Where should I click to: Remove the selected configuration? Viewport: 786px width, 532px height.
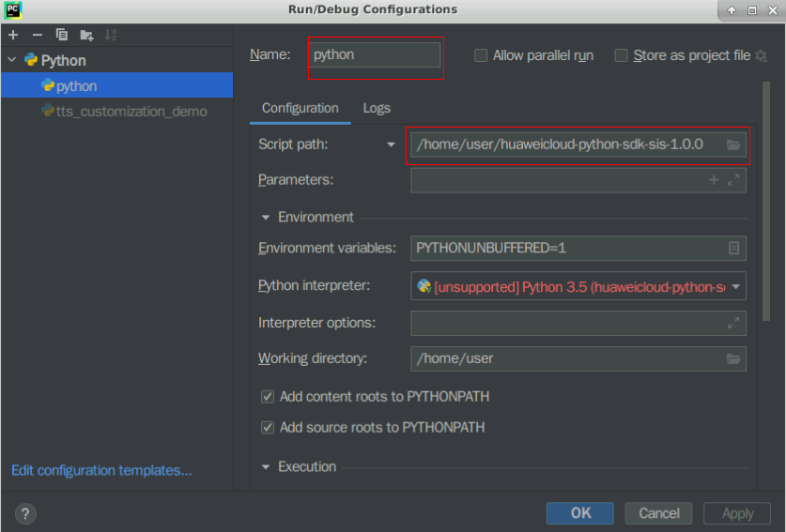click(38, 35)
